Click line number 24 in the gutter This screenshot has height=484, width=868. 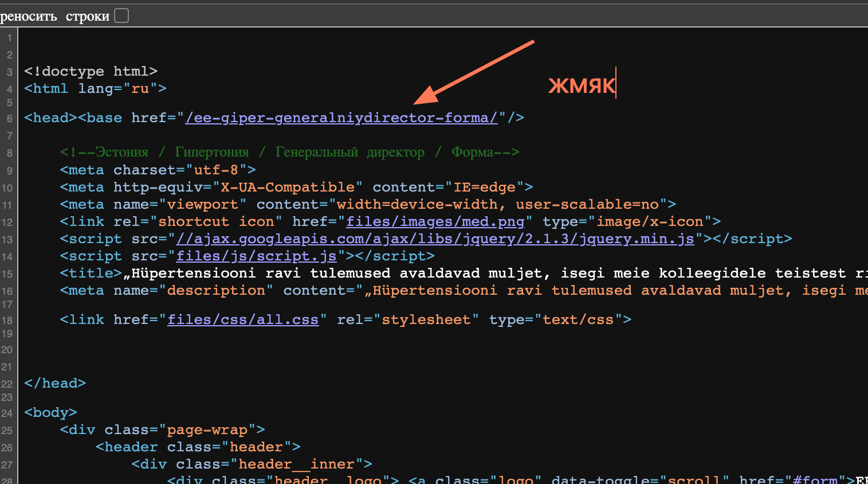tap(7, 413)
